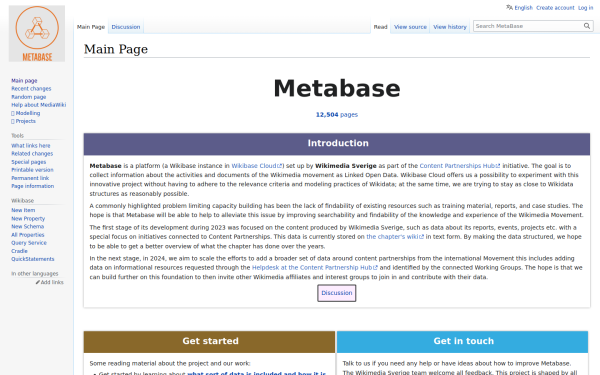Create a New Property
Screen dimensions: 600x375
pyautogui.click(x=28, y=219)
